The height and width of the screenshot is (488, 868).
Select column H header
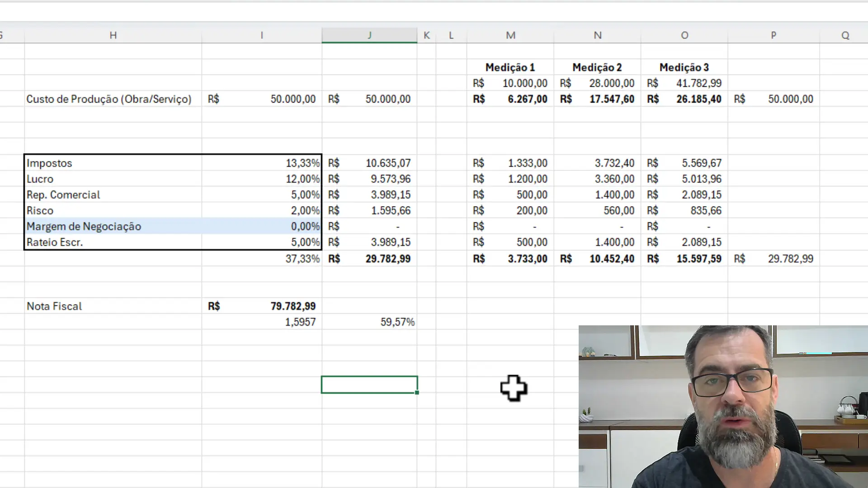point(113,35)
